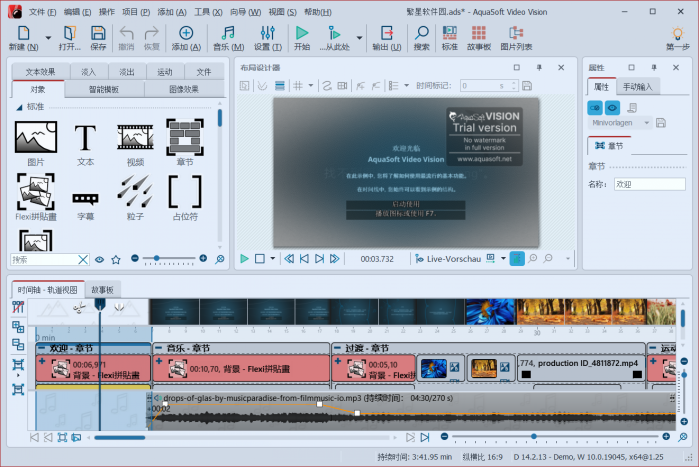Click the 添加 (Add) plus icon
This screenshot has width=699, height=467.
(x=186, y=33)
